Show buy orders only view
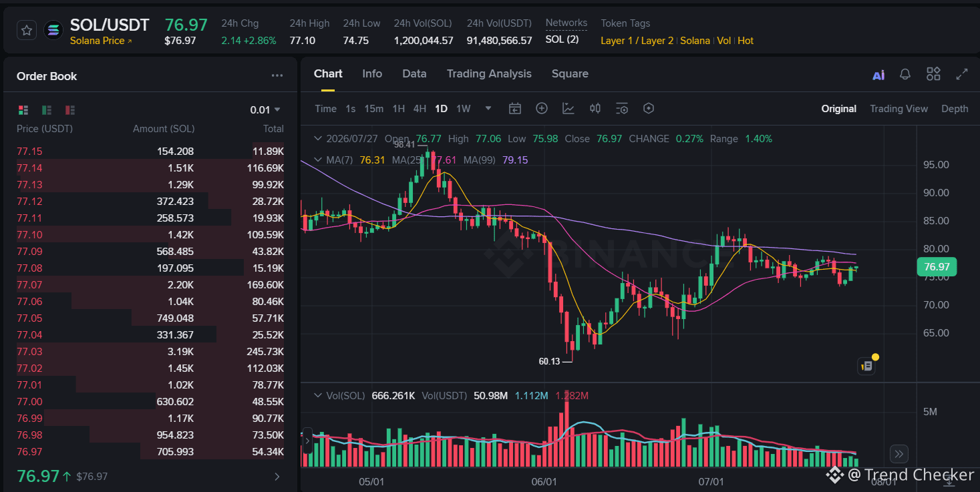Image resolution: width=980 pixels, height=492 pixels. pyautogui.click(x=47, y=109)
